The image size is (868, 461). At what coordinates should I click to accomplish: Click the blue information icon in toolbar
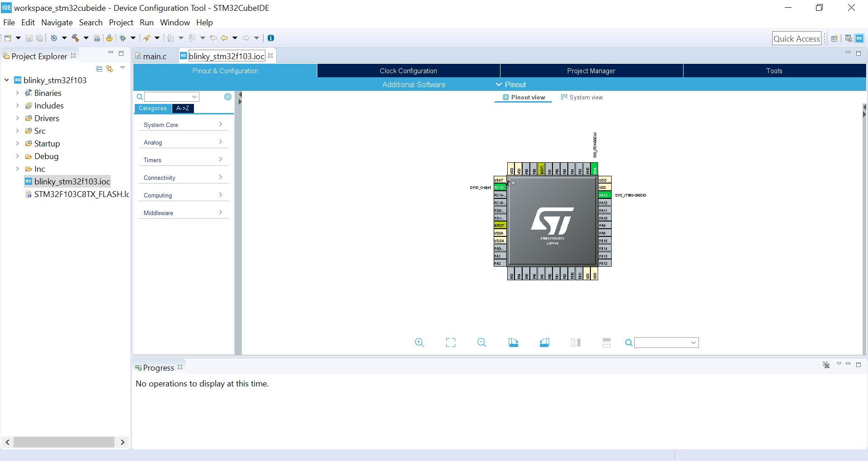pyautogui.click(x=271, y=38)
